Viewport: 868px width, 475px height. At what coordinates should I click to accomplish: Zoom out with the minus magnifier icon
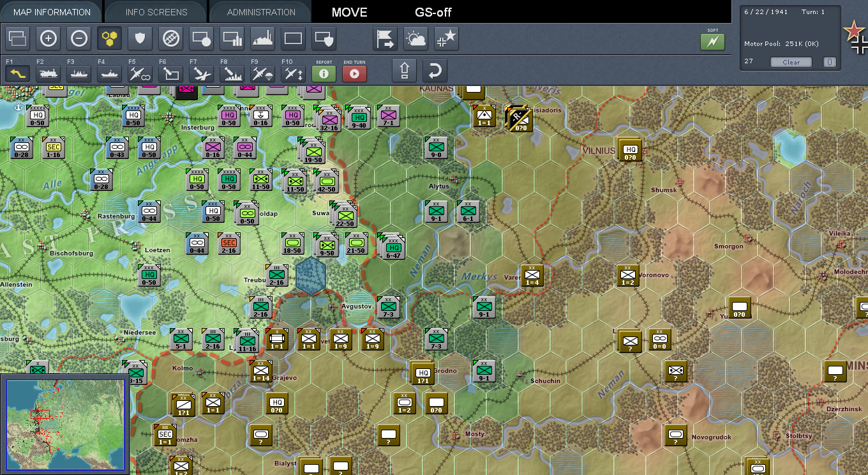point(79,39)
